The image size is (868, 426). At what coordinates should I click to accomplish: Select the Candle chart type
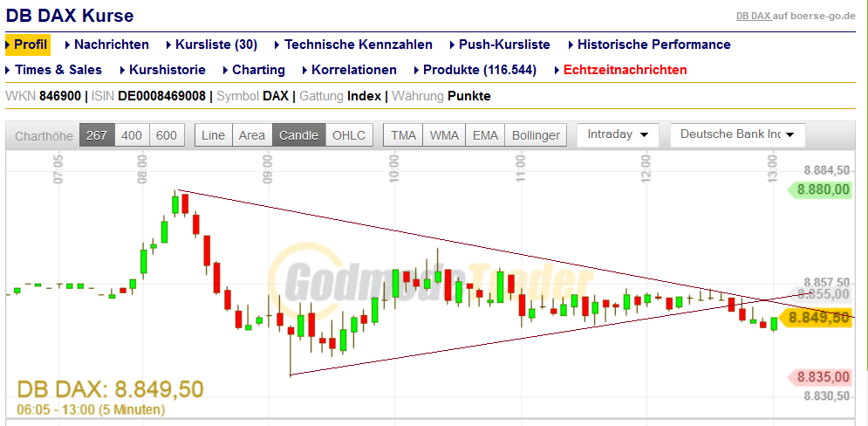tap(299, 135)
